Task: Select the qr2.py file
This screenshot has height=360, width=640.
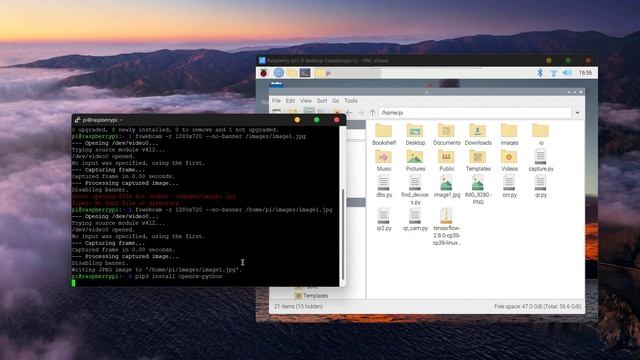Action: 384,220
